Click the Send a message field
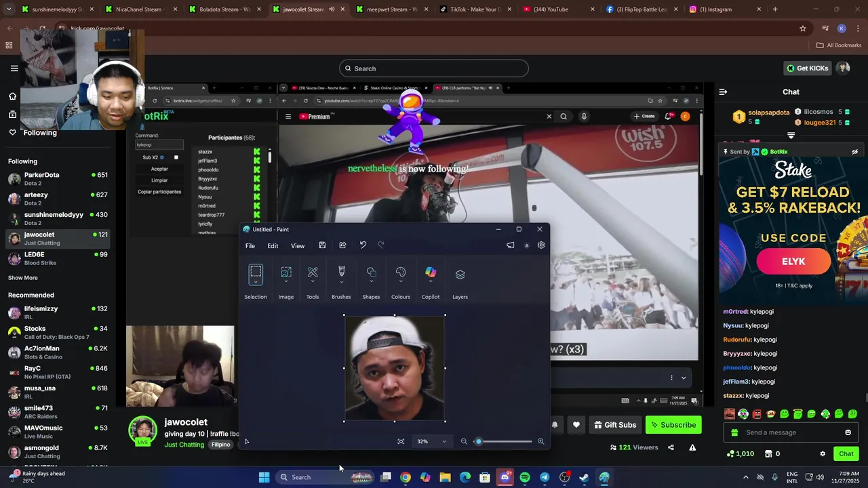 coord(791,432)
